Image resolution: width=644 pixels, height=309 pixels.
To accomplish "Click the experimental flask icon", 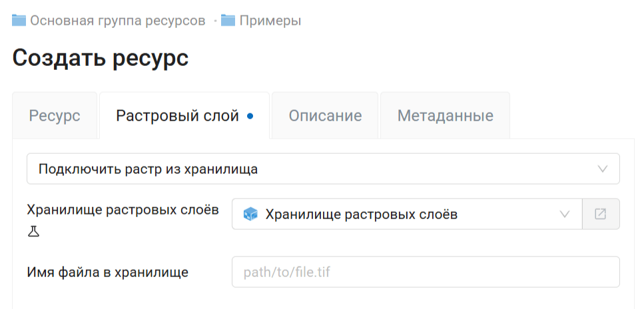I will 33,231.
